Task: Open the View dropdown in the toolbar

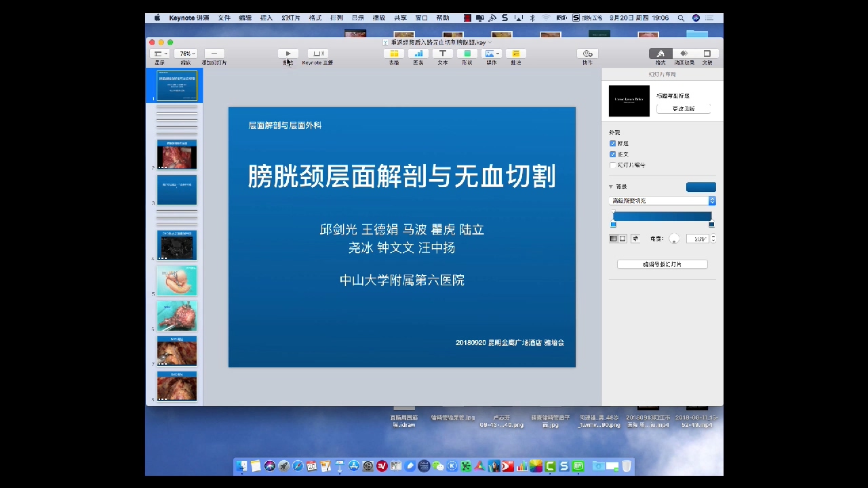Action: [159, 54]
